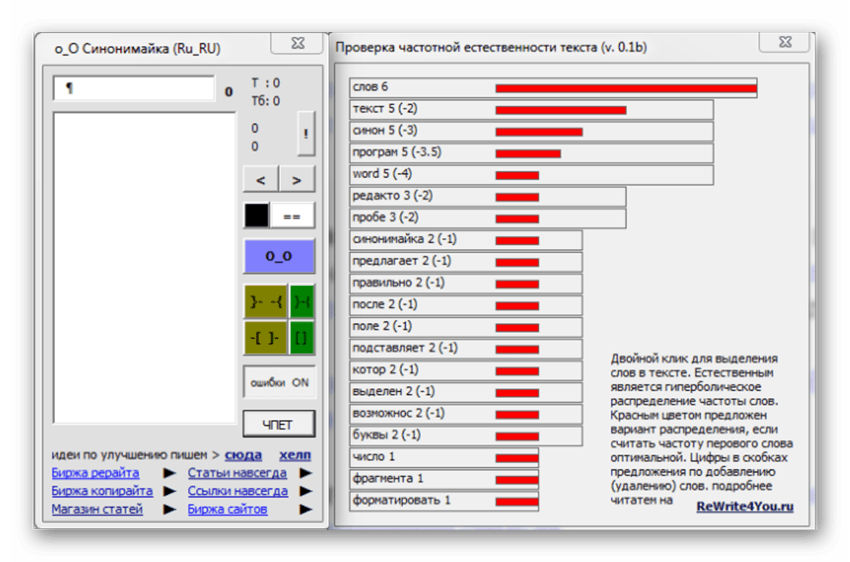850x562 pixels.
Task: Select the 'подставляет 2 (-1)' row
Action: [466, 348]
